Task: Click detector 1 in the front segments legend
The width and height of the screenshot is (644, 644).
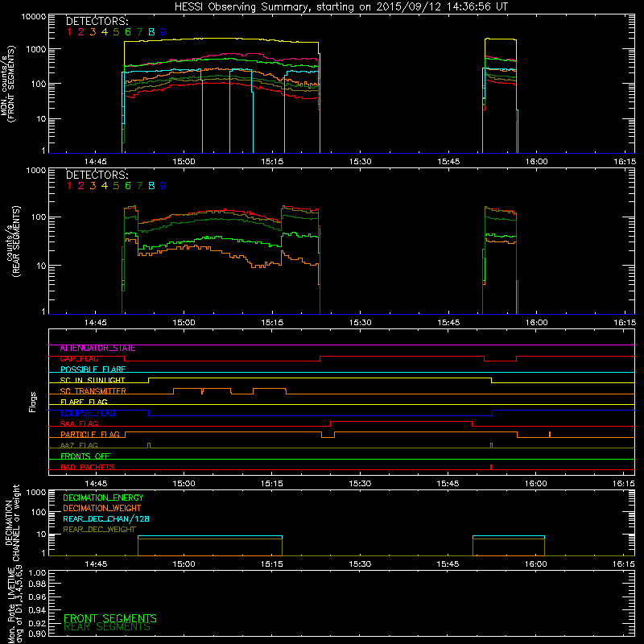Action: tap(69, 32)
